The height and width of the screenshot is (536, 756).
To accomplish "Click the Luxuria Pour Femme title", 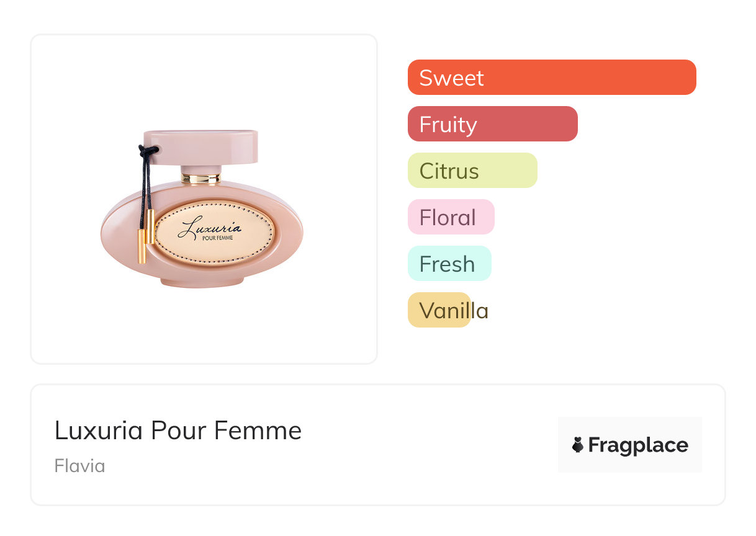I will click(178, 431).
